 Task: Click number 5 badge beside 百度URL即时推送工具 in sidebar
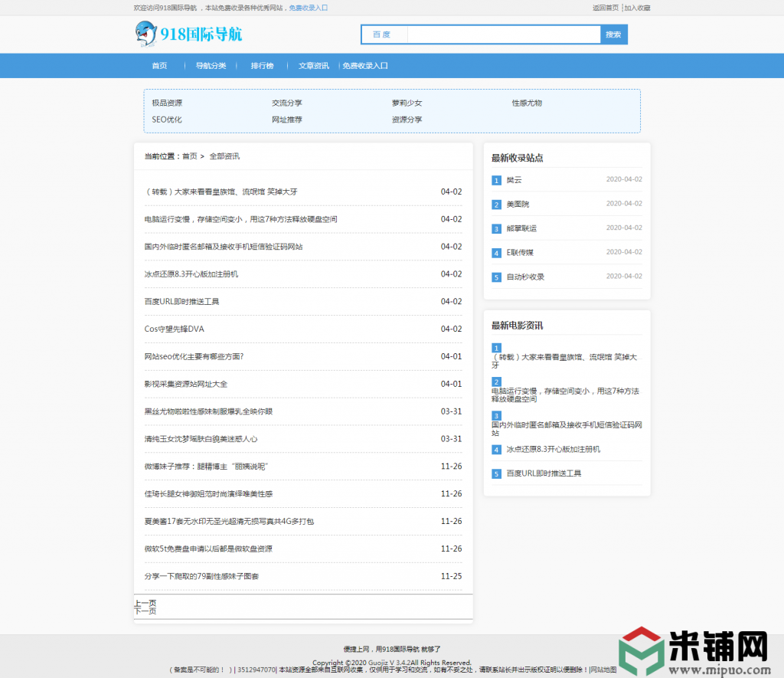coord(496,474)
